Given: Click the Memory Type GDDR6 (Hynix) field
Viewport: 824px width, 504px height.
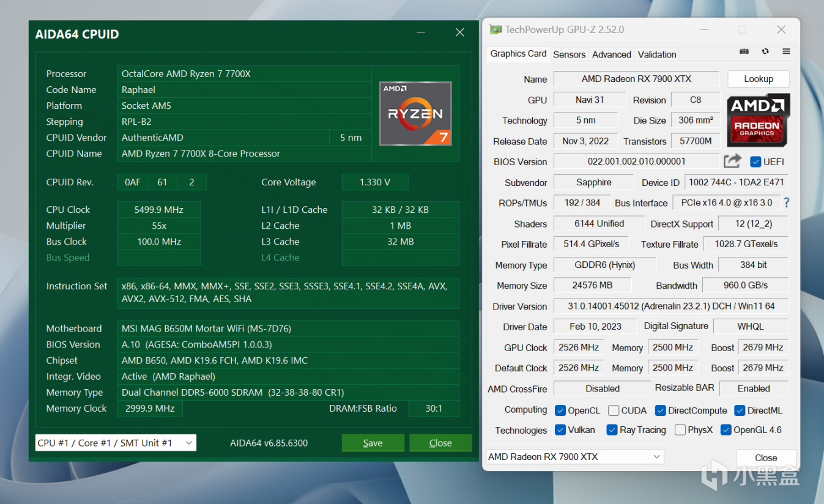Looking at the screenshot, I should point(604,265).
